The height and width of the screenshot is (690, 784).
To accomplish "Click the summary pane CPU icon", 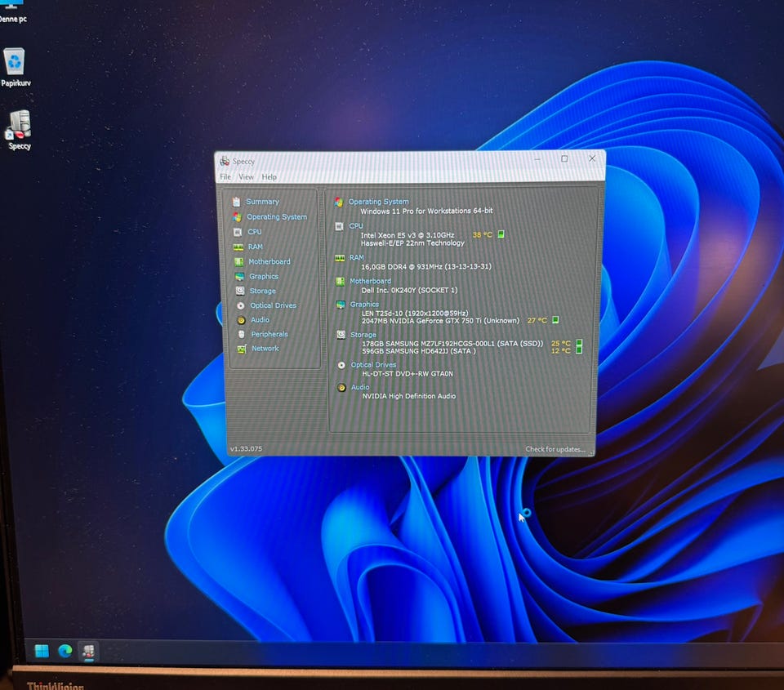I will tap(339, 226).
